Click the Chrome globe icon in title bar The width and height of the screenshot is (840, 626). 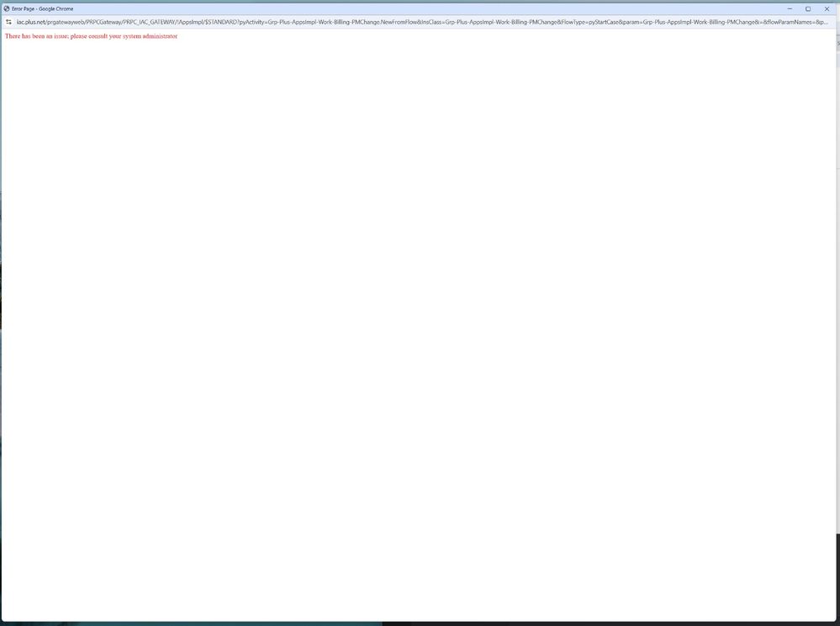coord(7,8)
